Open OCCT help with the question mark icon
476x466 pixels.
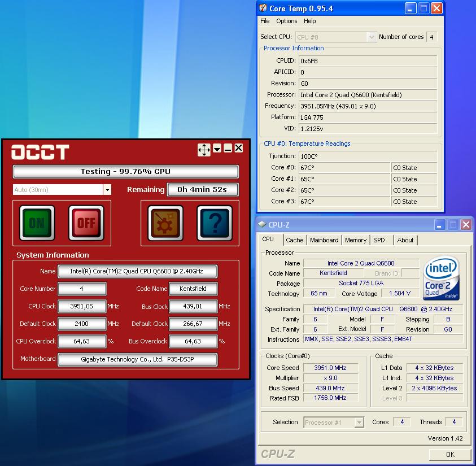[x=215, y=223]
